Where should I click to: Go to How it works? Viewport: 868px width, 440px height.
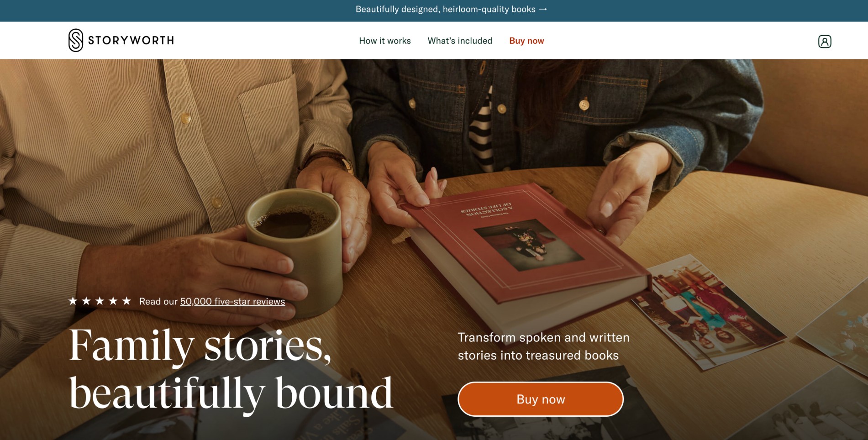pyautogui.click(x=385, y=41)
